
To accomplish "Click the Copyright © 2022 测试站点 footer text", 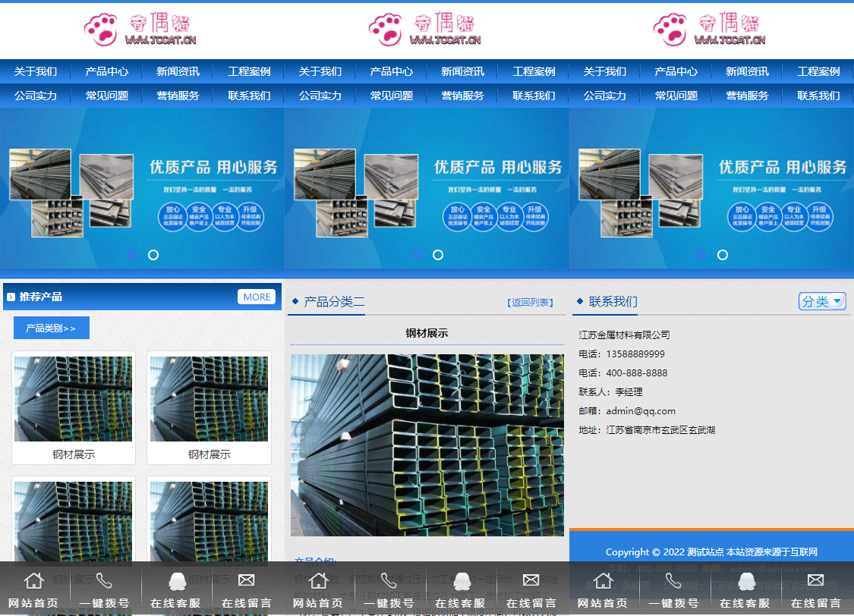I will (711, 552).
